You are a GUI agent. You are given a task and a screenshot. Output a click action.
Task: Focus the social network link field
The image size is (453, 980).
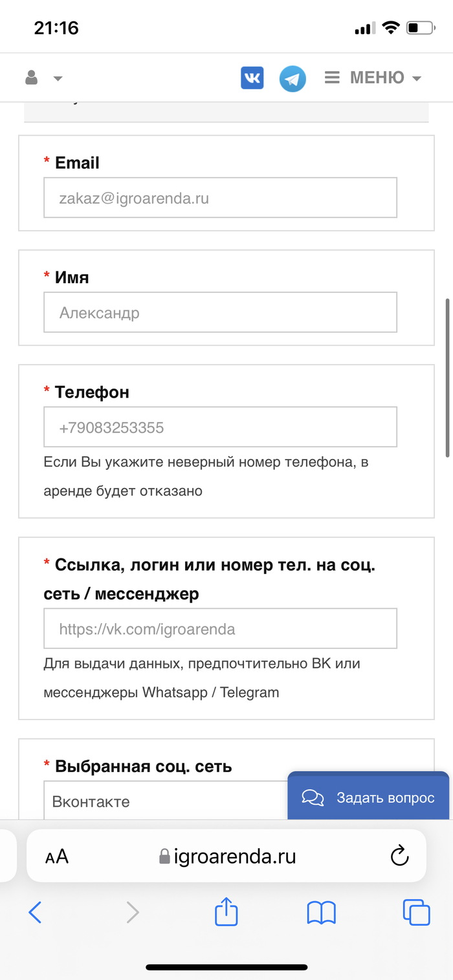(220, 628)
